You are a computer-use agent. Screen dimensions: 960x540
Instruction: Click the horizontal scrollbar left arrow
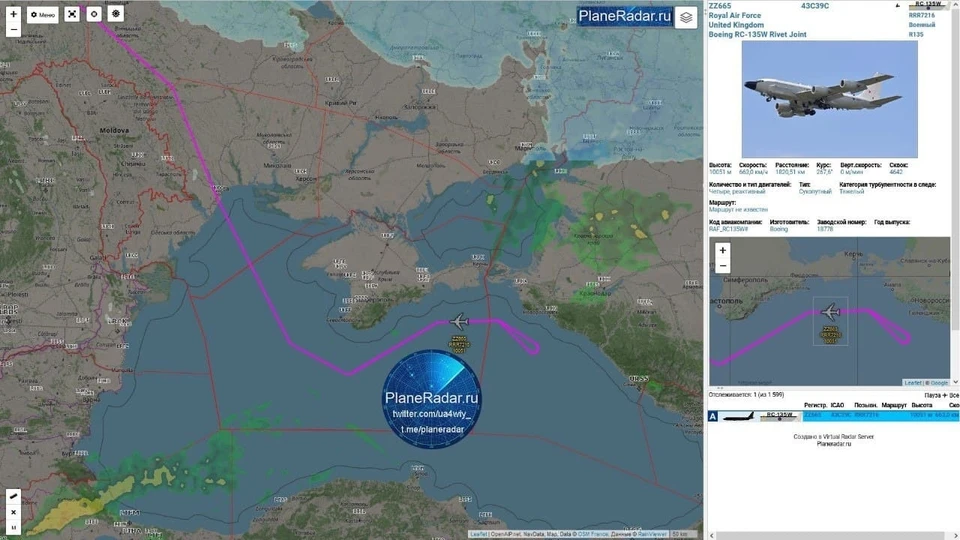pos(711,536)
